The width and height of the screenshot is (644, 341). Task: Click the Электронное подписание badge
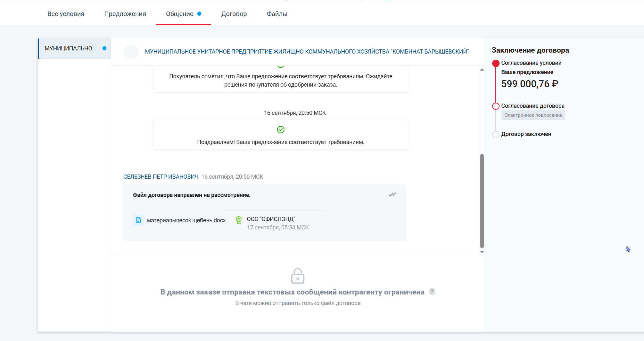(533, 115)
